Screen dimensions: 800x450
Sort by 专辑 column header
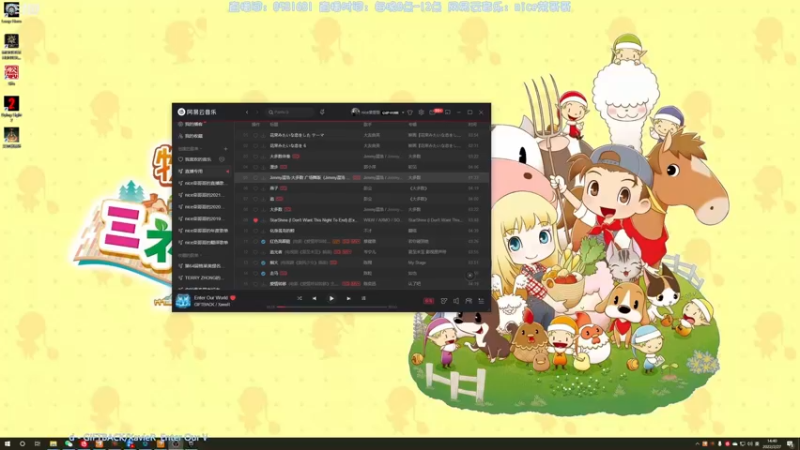coord(412,124)
